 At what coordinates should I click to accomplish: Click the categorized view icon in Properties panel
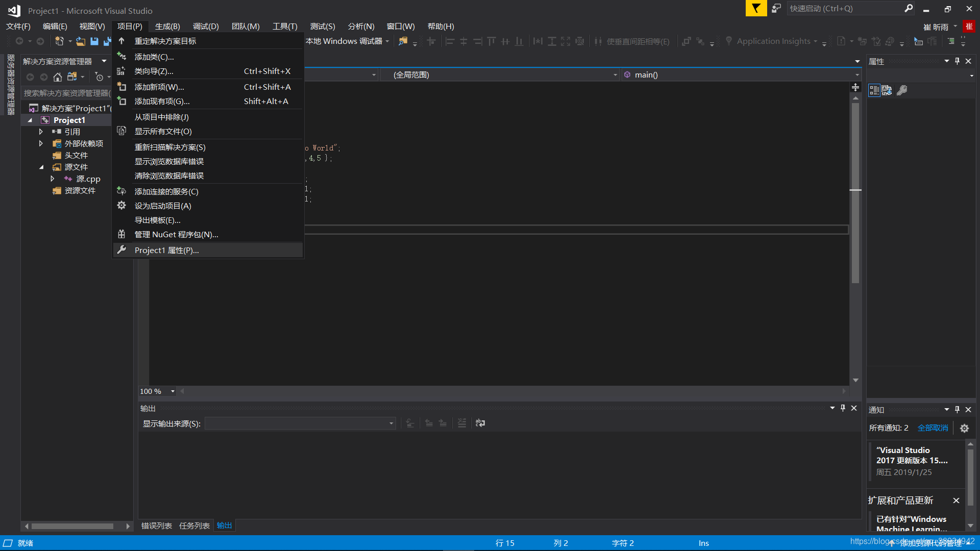(x=874, y=90)
